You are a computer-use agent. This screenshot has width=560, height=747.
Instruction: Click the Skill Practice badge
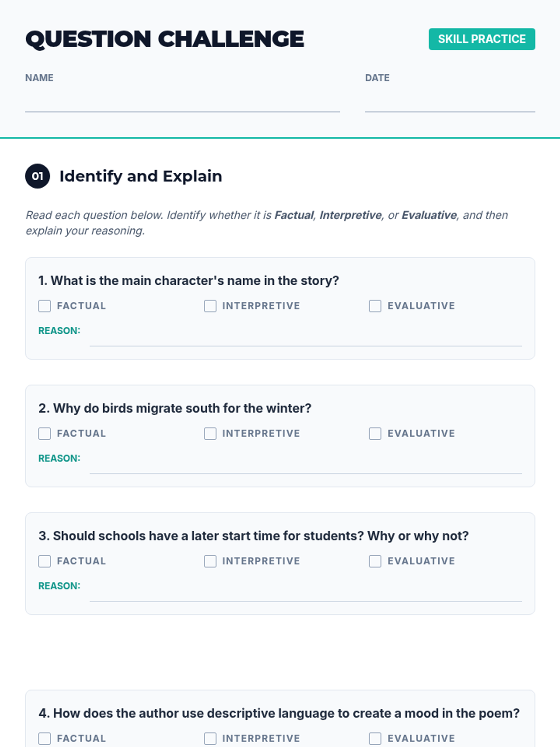point(482,39)
